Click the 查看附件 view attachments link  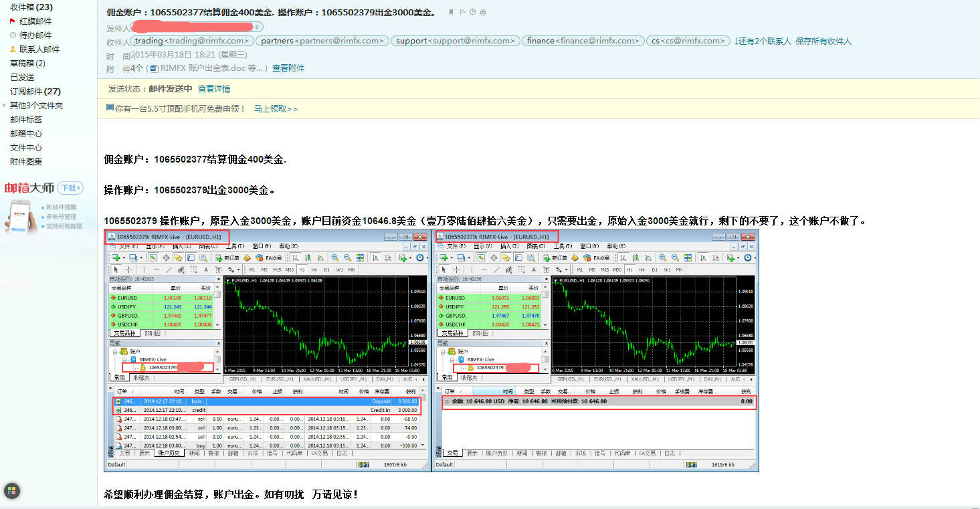(288, 68)
